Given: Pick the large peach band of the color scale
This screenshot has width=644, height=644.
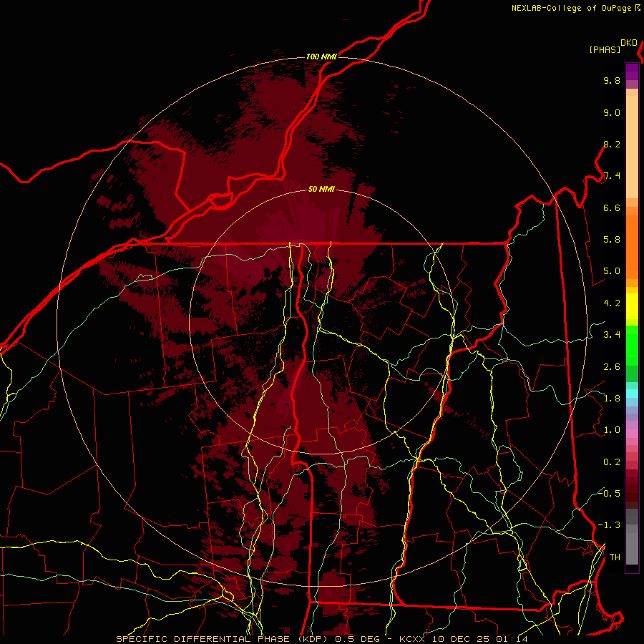Looking at the screenshot, I should tap(632, 147).
